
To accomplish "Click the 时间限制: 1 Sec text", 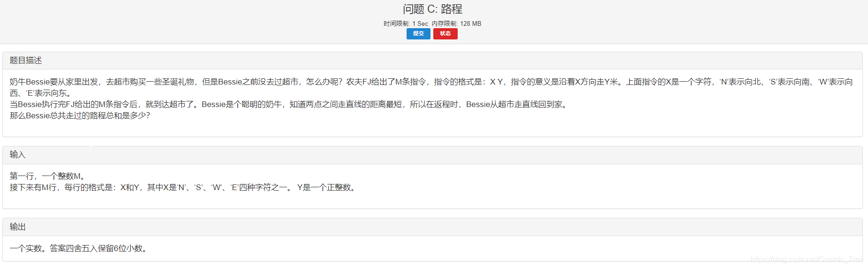I will [x=406, y=23].
